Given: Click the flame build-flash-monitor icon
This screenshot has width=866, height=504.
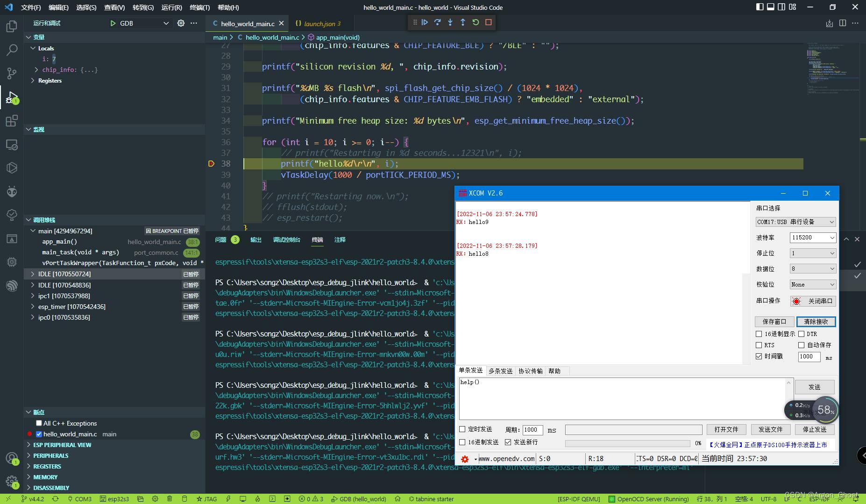Looking at the screenshot, I should (257, 499).
